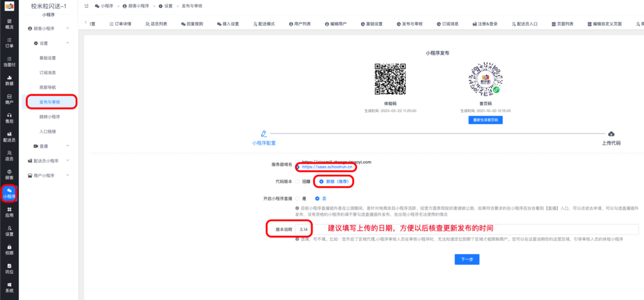Go to 配送员 in the dark sidebar
644x300 pixels.
(9, 136)
